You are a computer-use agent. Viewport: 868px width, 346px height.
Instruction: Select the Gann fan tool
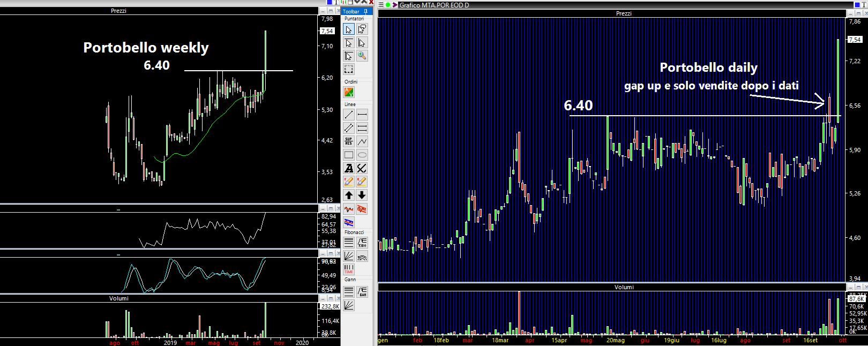[x=349, y=305]
